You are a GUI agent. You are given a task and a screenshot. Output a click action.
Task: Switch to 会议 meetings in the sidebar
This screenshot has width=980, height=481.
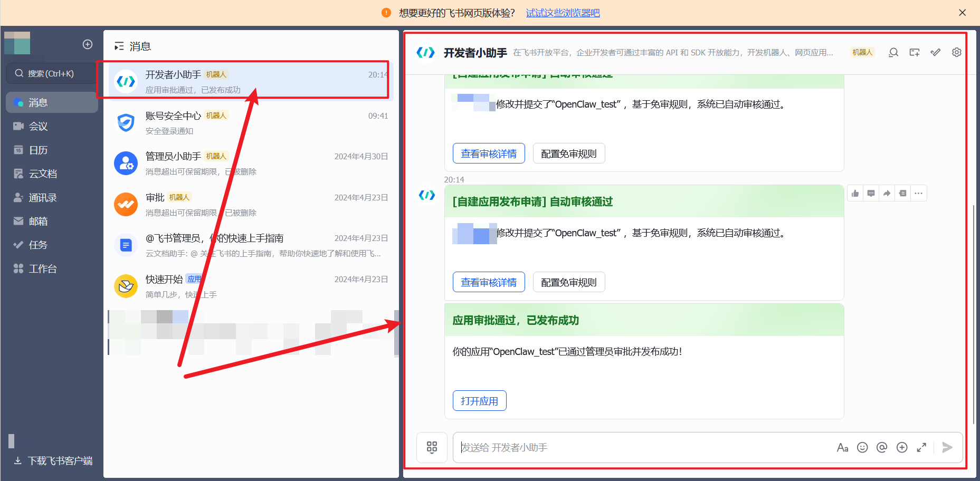[37, 126]
